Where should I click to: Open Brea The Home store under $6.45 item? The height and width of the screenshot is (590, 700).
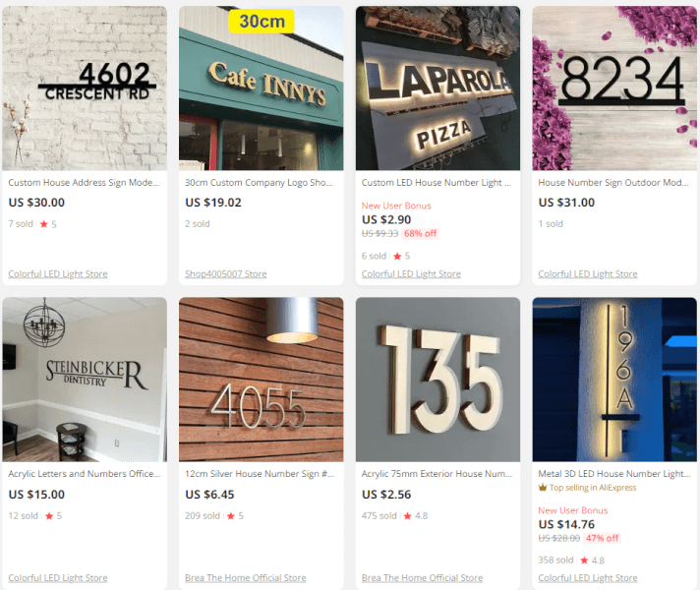(x=246, y=578)
